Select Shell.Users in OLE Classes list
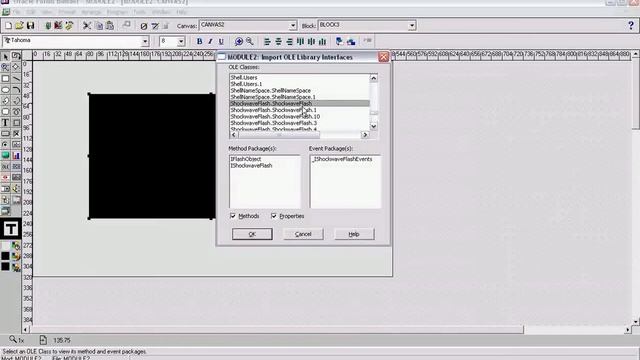The height and width of the screenshot is (360, 640). point(244,78)
